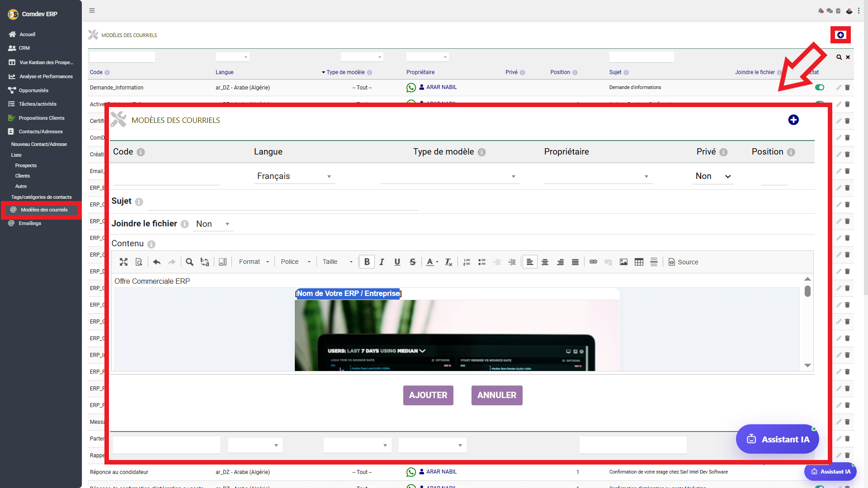This screenshot has width=868, height=488.
Task: Maximize the content editor
Action: [x=123, y=262]
